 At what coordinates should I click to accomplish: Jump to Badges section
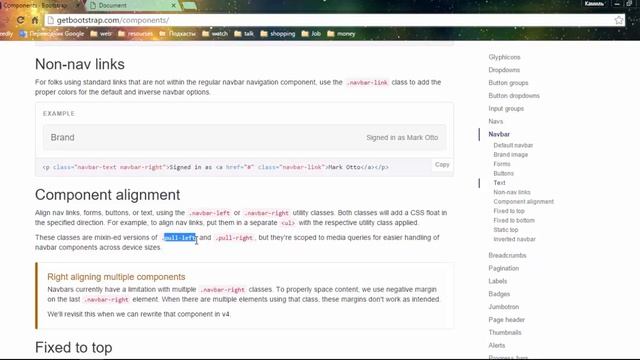tap(499, 294)
